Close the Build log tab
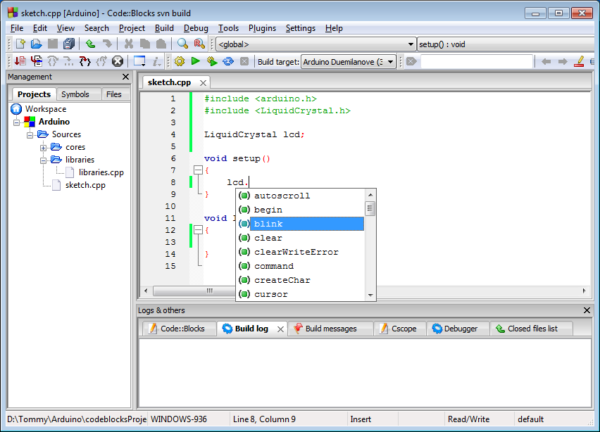The height and width of the screenshot is (432, 600). coord(280,329)
